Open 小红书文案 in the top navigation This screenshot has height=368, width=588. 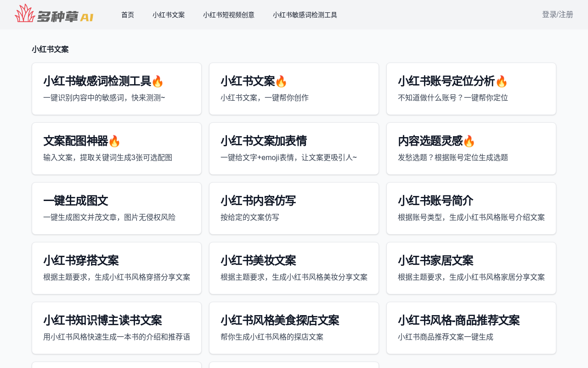tap(169, 15)
